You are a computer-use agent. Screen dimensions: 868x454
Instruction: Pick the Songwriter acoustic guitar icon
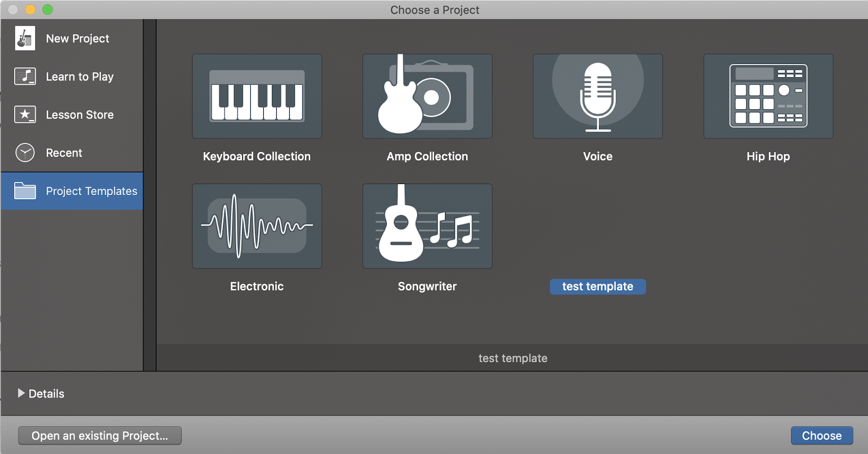pyautogui.click(x=427, y=226)
